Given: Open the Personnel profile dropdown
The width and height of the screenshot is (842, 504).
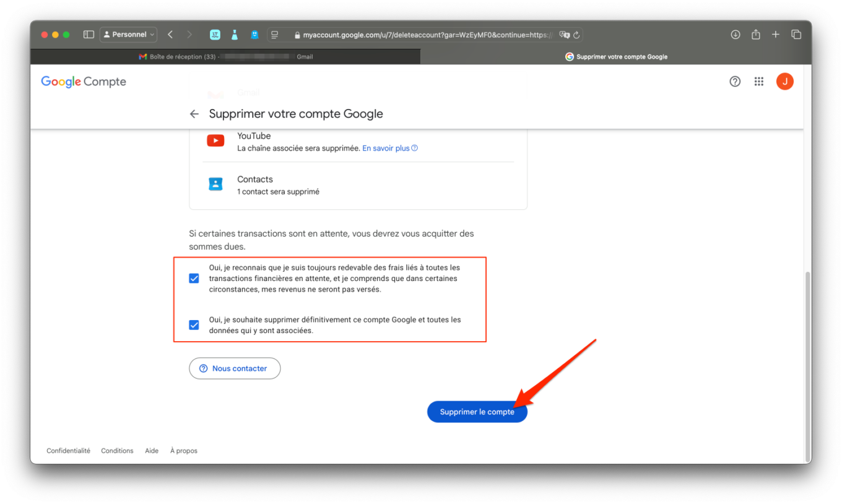Looking at the screenshot, I should tap(129, 35).
